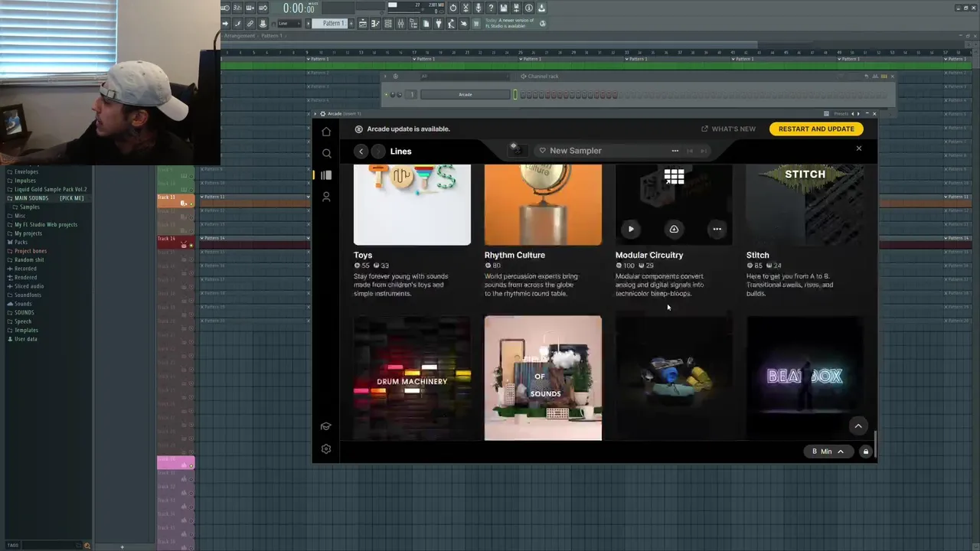Open the Rhythm Culture line thumbnail

[543, 204]
